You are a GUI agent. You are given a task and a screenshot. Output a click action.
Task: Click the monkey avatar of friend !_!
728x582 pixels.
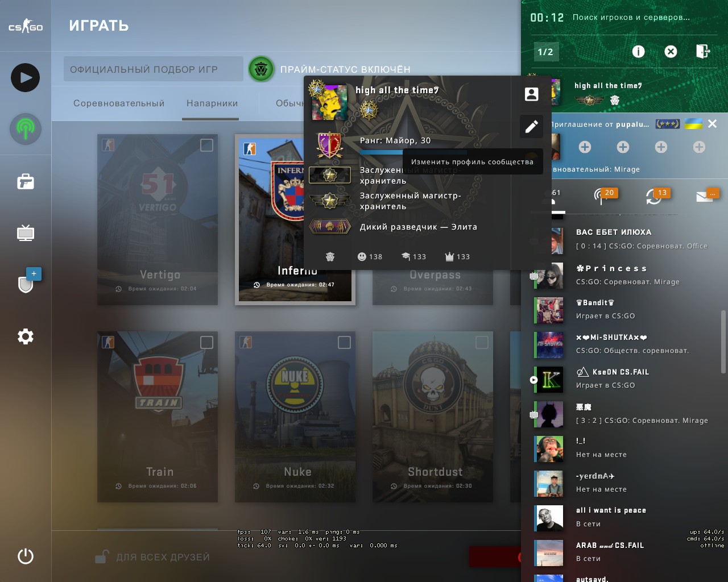coord(549,449)
